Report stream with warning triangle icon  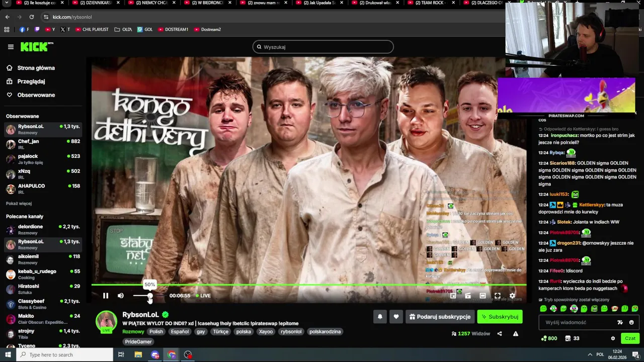click(x=516, y=333)
